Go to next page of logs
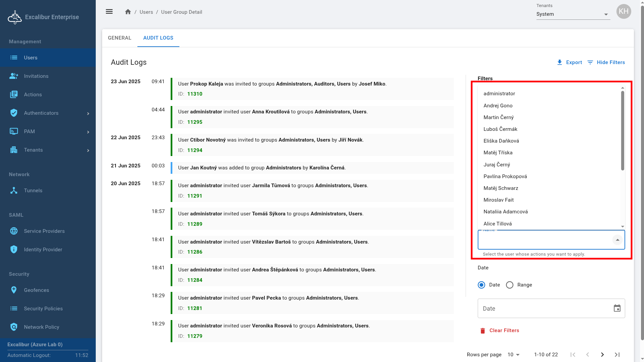The height and width of the screenshot is (362, 644). pos(602,355)
